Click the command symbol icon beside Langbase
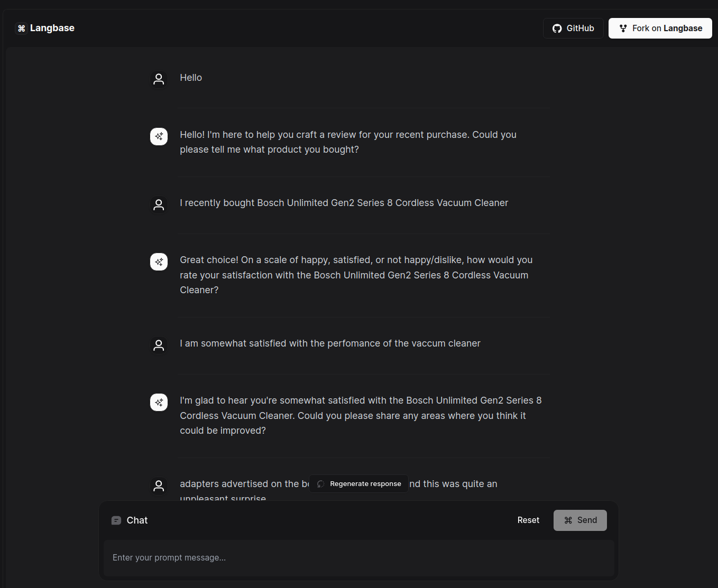Screen dimensions: 718x588 21,29
